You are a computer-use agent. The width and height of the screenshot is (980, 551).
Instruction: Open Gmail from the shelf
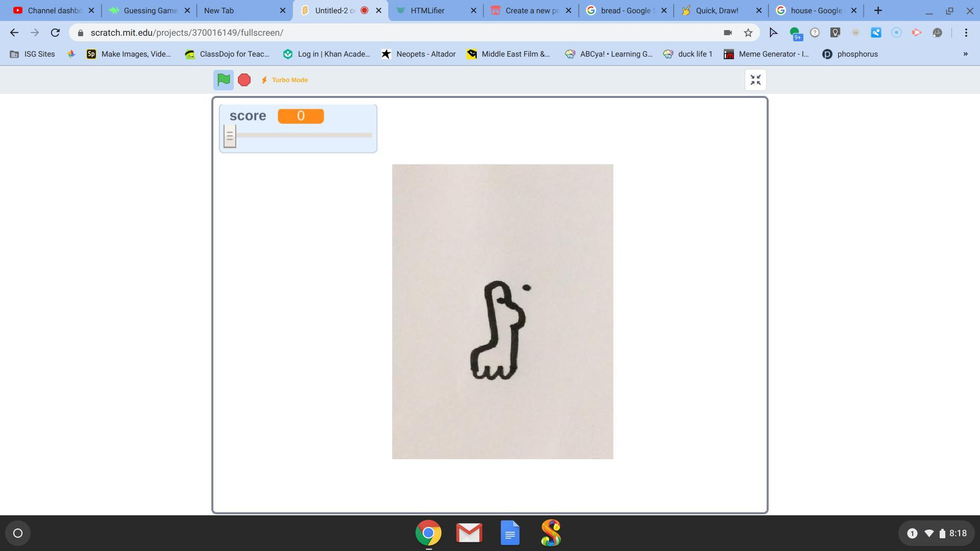point(469,533)
